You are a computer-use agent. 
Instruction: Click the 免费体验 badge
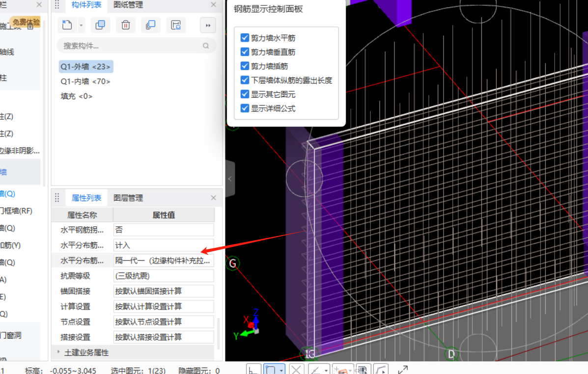click(x=26, y=22)
